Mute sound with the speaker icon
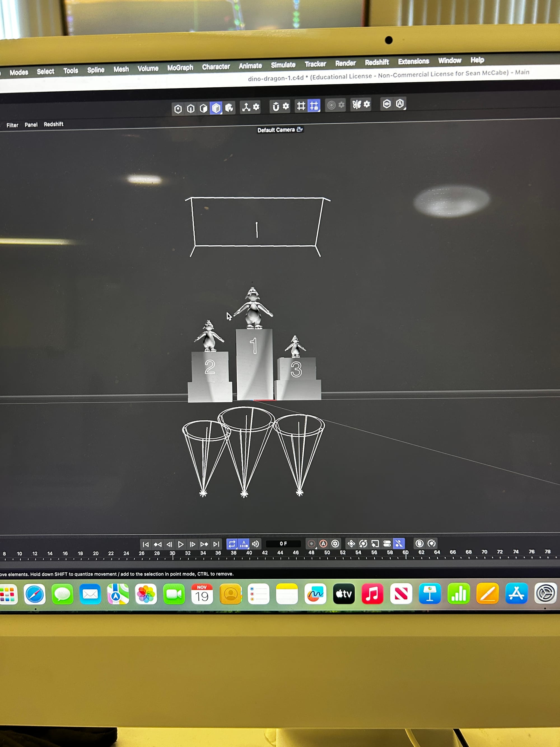This screenshot has height=747, width=560. [x=256, y=544]
